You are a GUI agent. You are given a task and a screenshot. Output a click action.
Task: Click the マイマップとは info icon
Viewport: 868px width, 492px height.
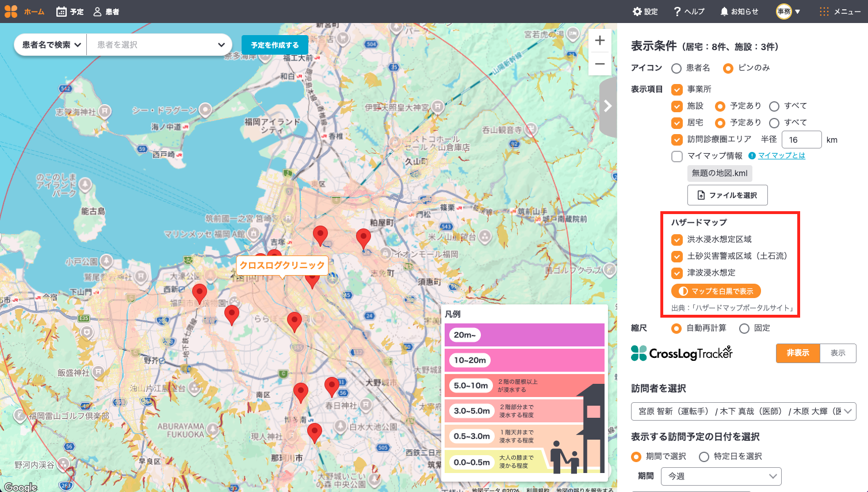coord(752,155)
